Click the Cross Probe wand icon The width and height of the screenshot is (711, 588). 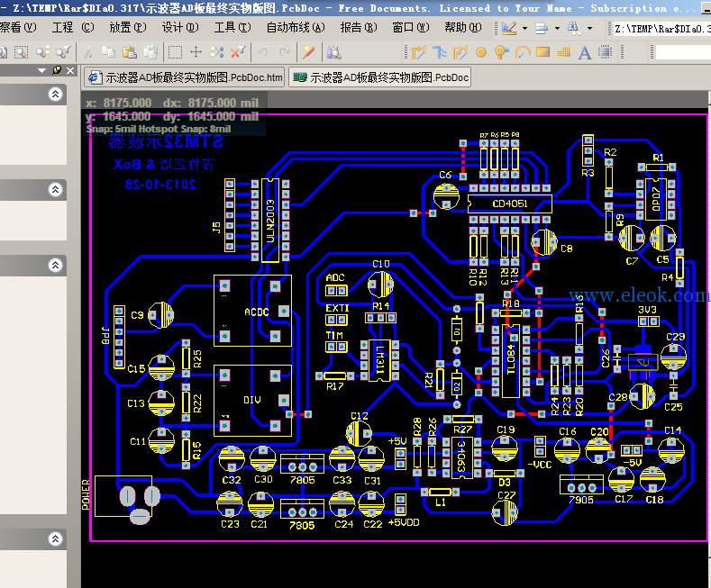309,52
